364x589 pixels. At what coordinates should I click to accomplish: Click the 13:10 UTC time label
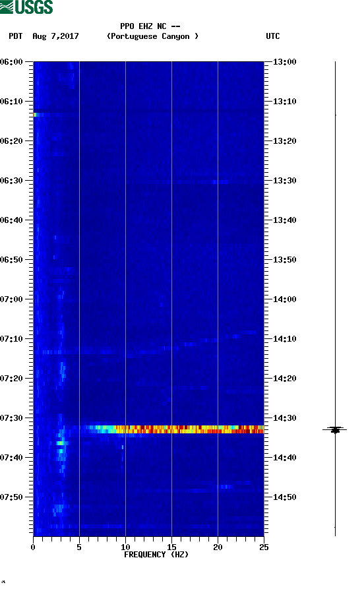click(285, 102)
